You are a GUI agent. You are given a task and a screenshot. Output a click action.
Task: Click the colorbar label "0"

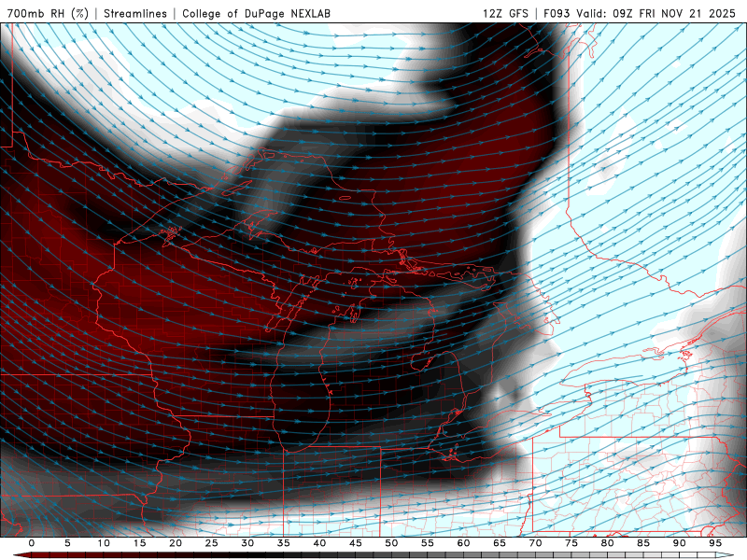(x=32, y=543)
